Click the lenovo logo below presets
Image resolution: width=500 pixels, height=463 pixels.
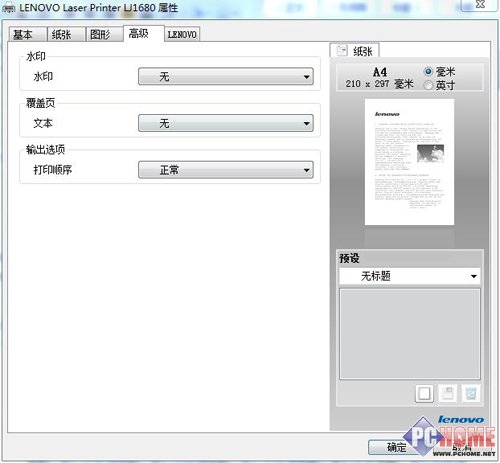coord(461,420)
